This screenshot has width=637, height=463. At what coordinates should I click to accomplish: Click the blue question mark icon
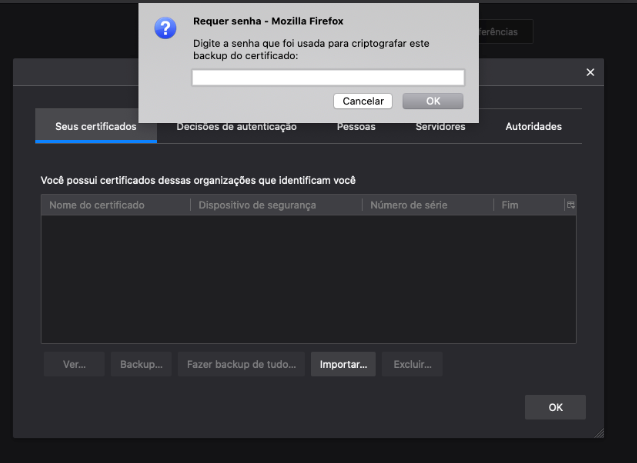[165, 28]
